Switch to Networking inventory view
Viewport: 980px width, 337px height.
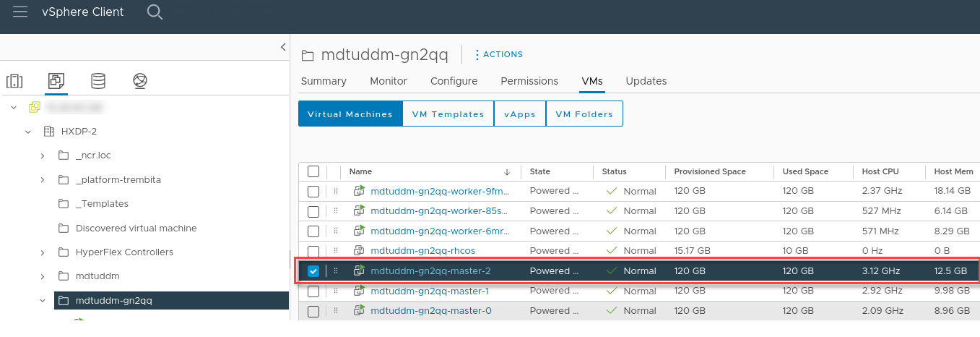[140, 81]
